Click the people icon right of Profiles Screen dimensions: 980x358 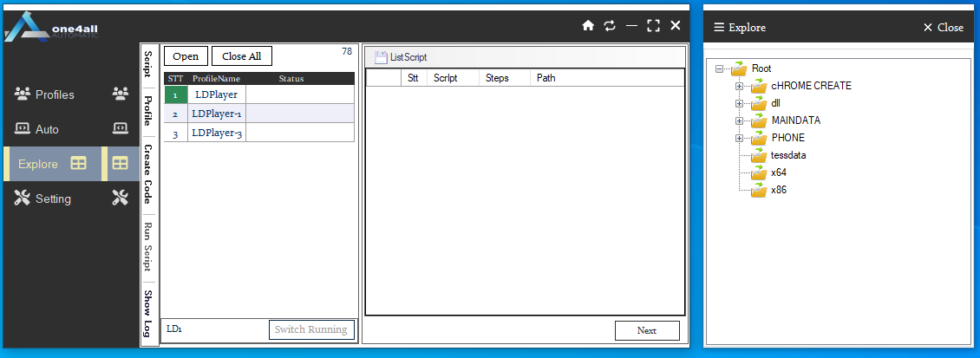pos(121,94)
